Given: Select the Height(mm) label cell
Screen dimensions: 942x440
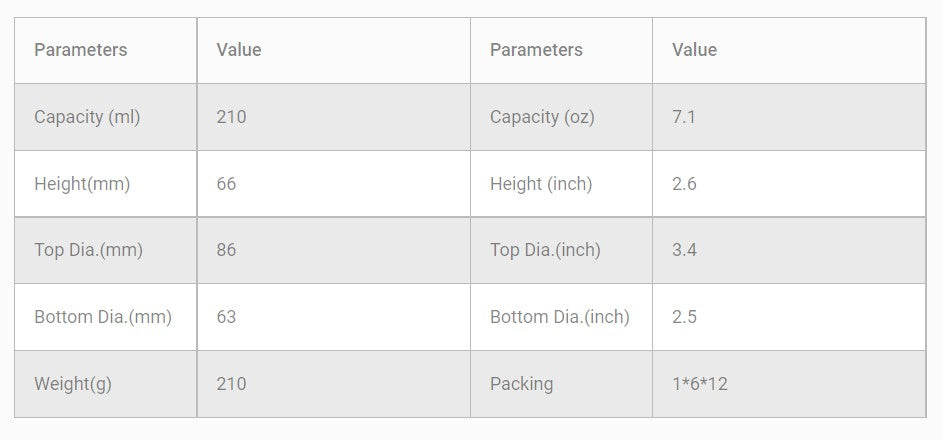Looking at the screenshot, I should click(82, 184).
